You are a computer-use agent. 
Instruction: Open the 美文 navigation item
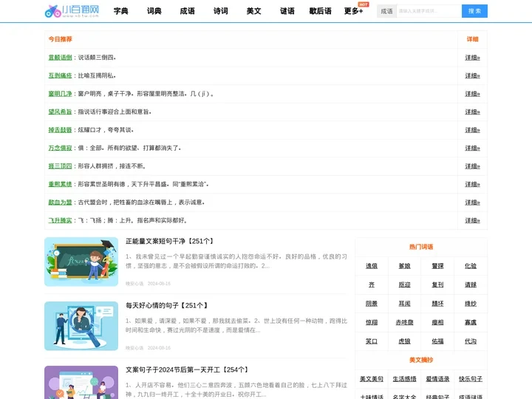click(x=253, y=11)
